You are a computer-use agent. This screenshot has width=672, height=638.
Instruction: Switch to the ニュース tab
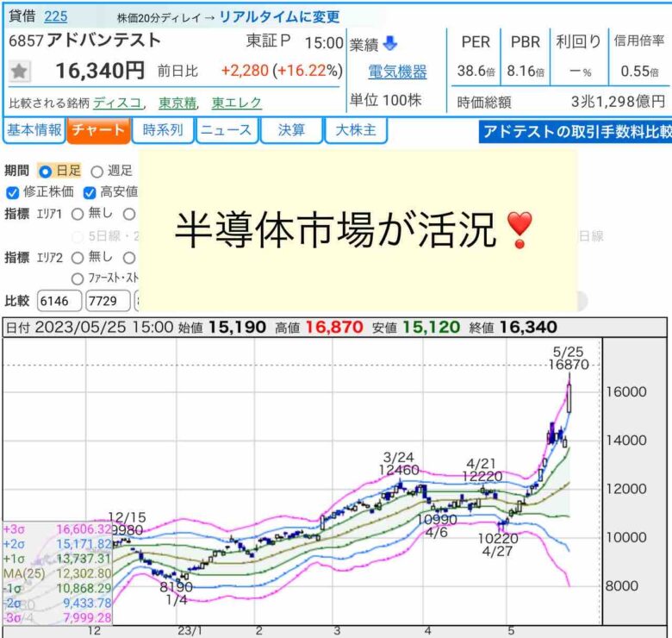[x=227, y=130]
